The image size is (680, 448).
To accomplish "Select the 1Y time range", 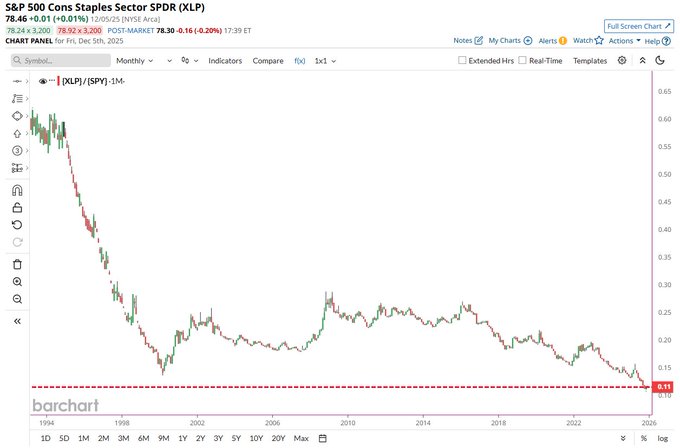I will [183, 438].
